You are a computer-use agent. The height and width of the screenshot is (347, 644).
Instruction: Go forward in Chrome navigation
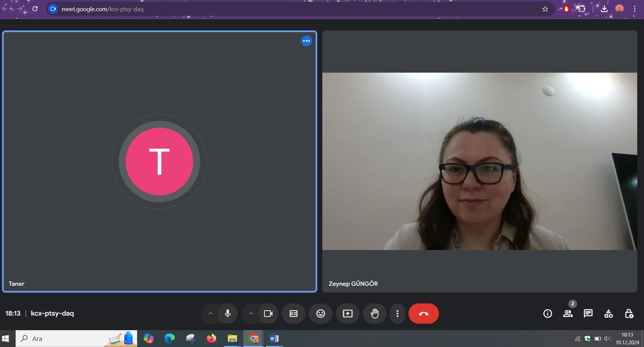point(20,9)
